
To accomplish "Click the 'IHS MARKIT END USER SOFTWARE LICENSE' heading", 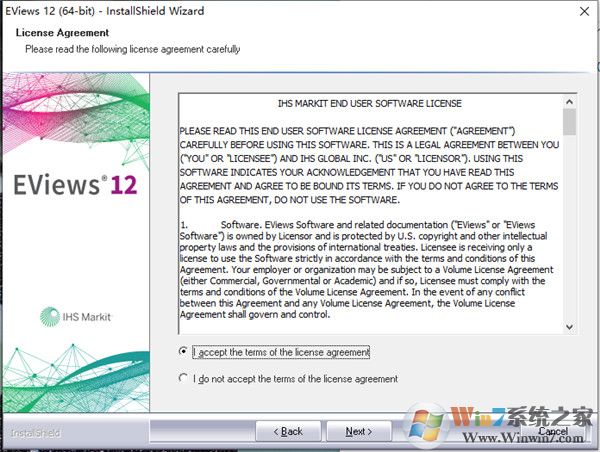I will (x=370, y=104).
